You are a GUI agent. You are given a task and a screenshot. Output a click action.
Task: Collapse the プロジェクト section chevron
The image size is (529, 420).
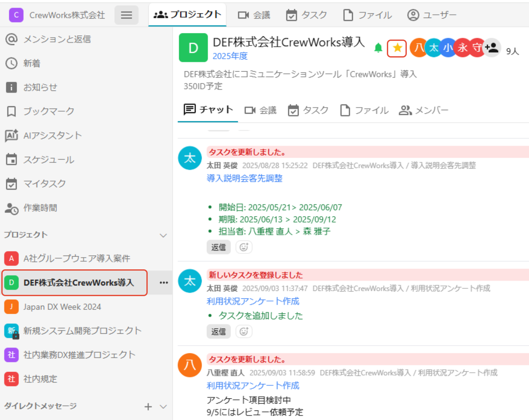coord(163,235)
